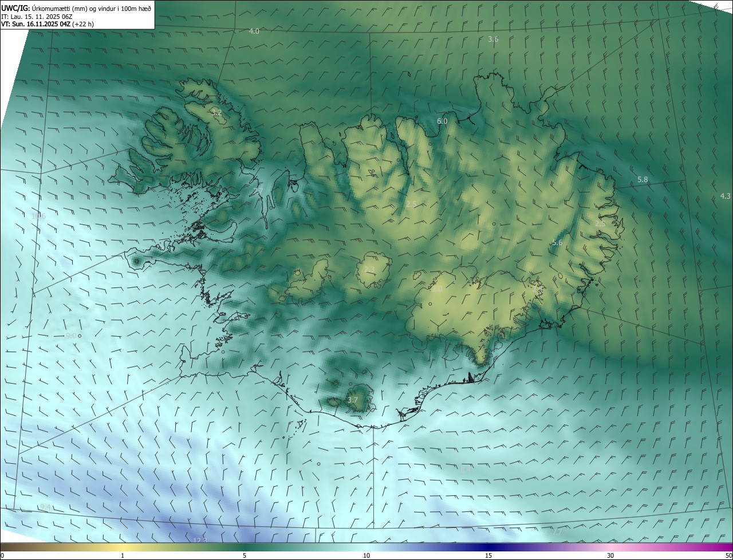Select the 9.4 value label

[x=45, y=507]
